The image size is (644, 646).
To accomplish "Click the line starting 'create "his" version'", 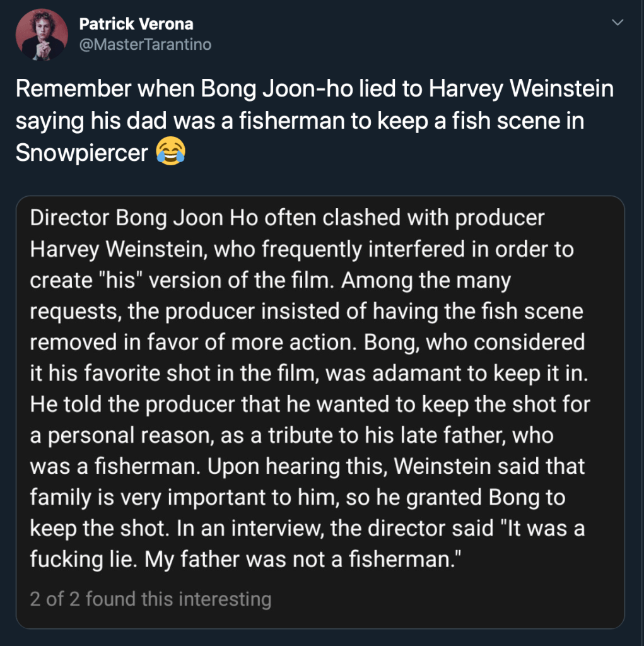I will coord(270,280).
